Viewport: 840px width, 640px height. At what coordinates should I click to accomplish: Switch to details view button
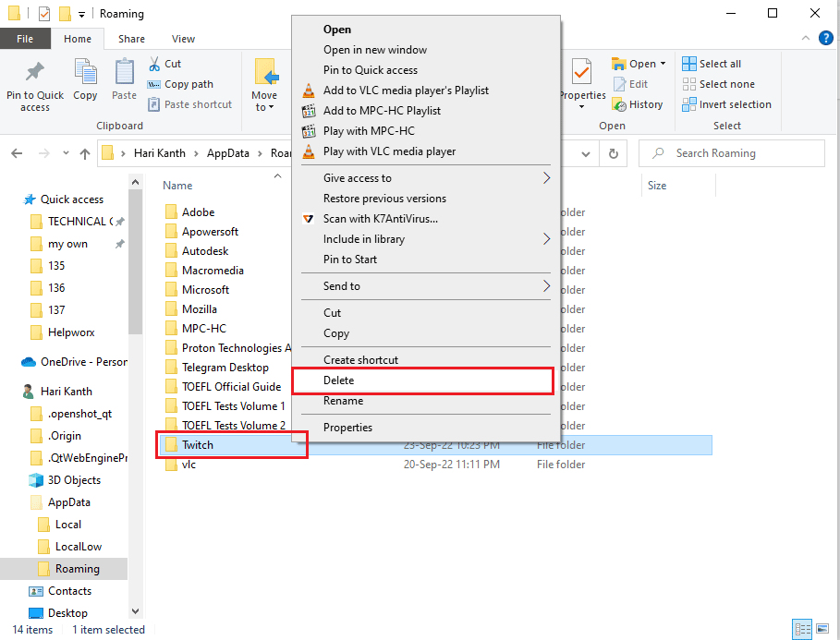tap(802, 629)
